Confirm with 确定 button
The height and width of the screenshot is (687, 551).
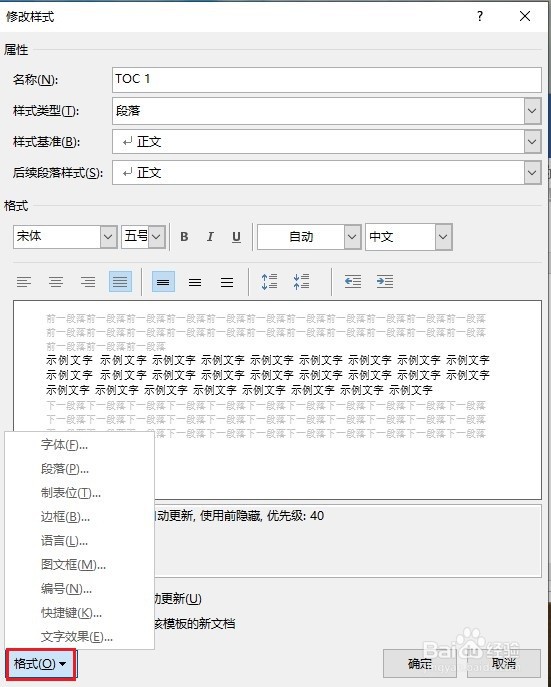click(420, 664)
